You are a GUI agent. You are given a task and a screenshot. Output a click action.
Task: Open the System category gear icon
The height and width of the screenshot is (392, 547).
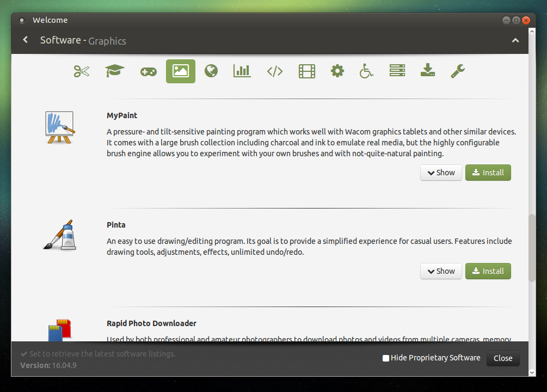337,71
